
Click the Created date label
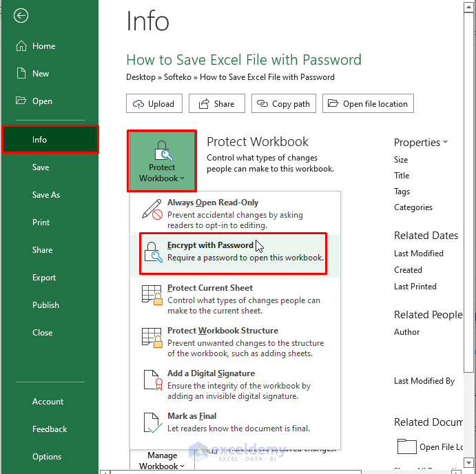coord(408,270)
